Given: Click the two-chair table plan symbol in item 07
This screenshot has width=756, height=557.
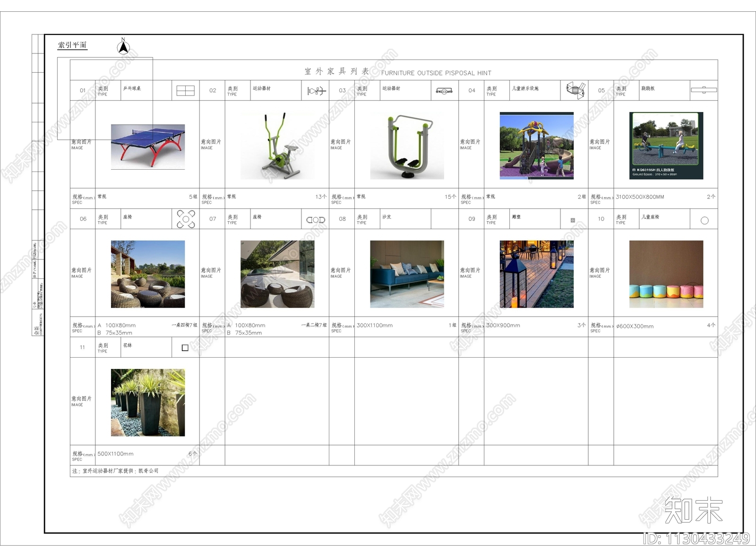Looking at the screenshot, I should point(316,220).
